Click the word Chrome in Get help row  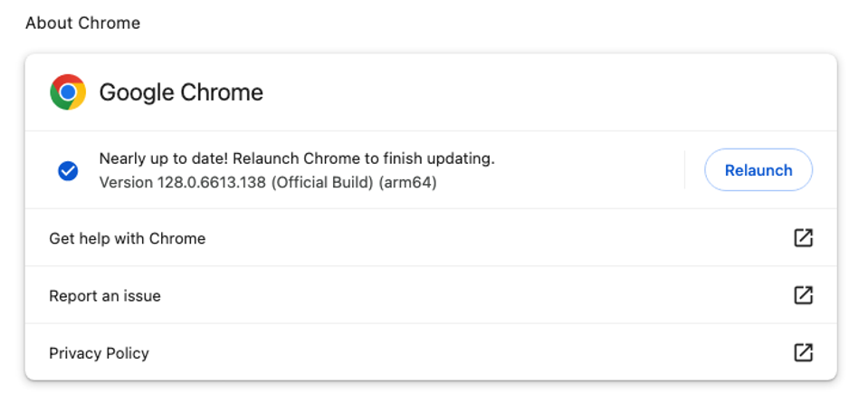177,238
